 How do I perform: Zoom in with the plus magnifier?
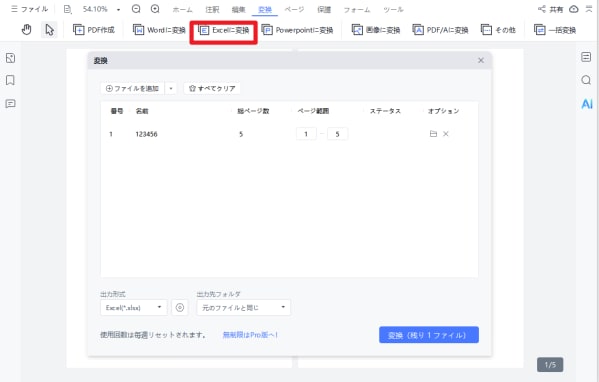155,9
